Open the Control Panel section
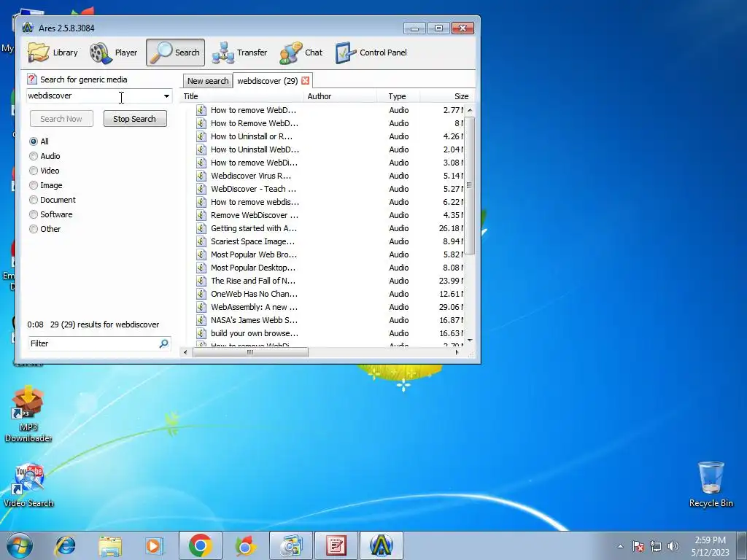Screen dimensions: 747x560 pos(371,52)
